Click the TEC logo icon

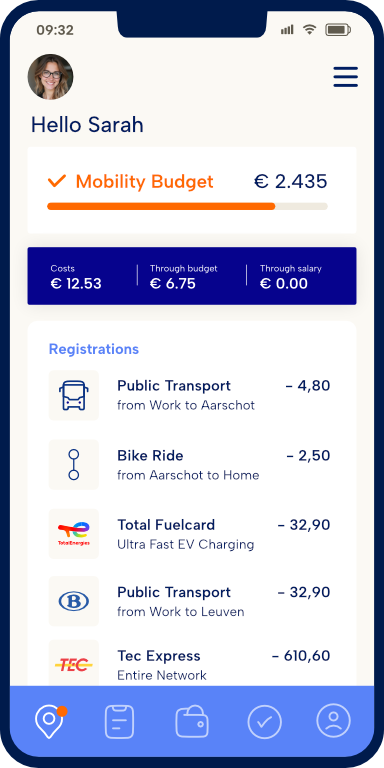click(x=74, y=663)
